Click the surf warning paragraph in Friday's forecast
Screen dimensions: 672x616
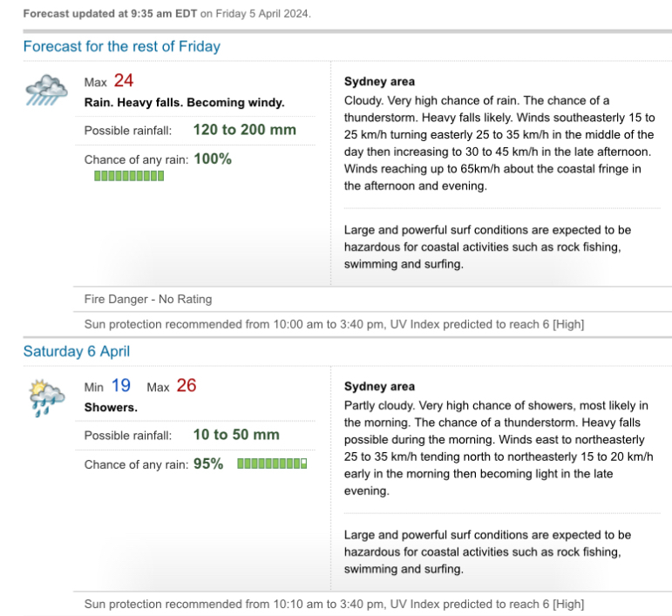point(482,247)
